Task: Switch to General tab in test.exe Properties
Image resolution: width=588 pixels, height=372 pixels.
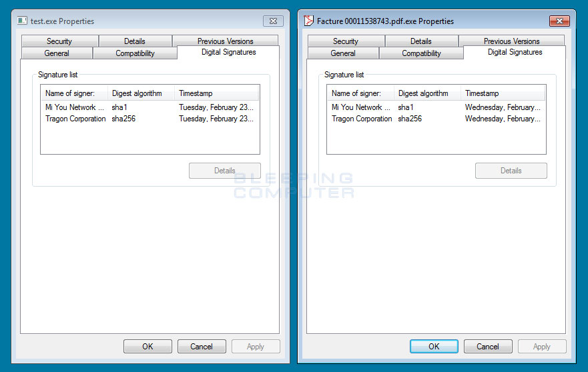Action: click(x=57, y=53)
